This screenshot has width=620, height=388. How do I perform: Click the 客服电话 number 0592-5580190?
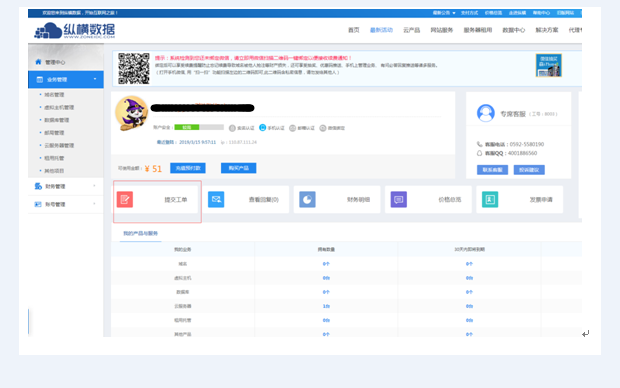(x=527, y=144)
